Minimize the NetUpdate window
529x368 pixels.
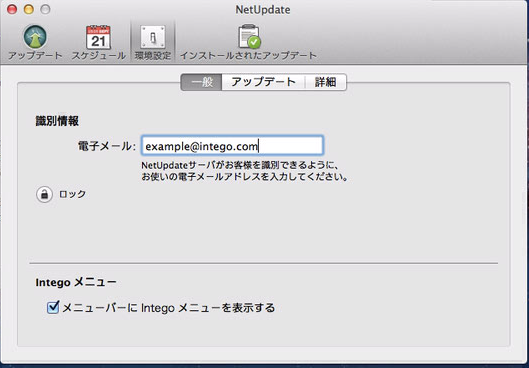click(x=29, y=9)
